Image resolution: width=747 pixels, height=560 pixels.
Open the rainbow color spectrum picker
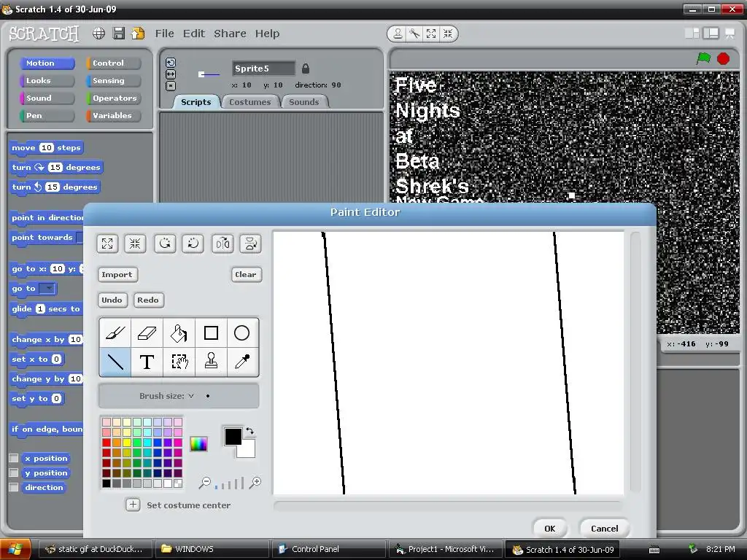coord(198,444)
